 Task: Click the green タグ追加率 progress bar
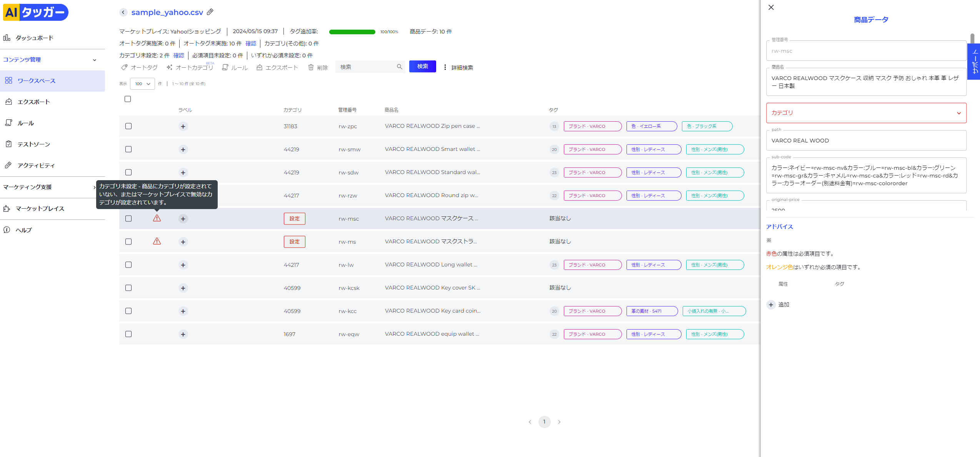click(352, 32)
